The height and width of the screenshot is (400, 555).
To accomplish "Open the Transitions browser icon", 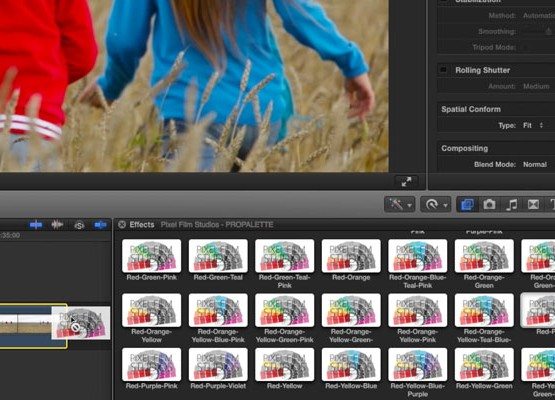I will click(x=533, y=204).
